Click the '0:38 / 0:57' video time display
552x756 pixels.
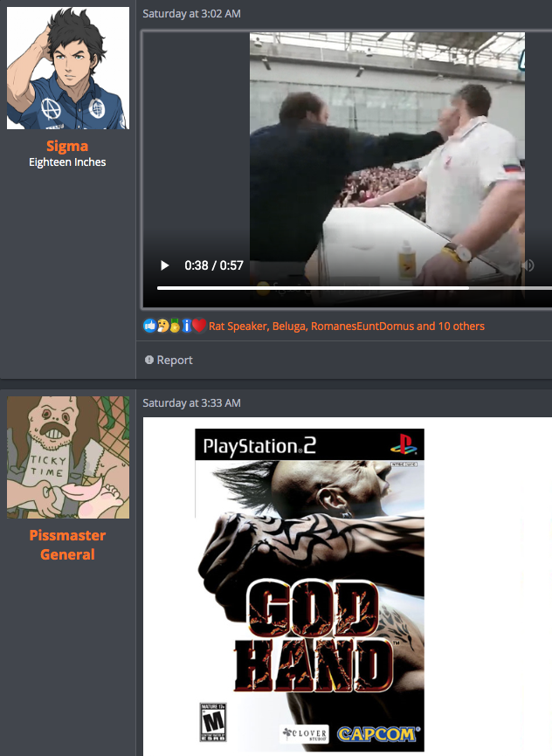tap(214, 265)
